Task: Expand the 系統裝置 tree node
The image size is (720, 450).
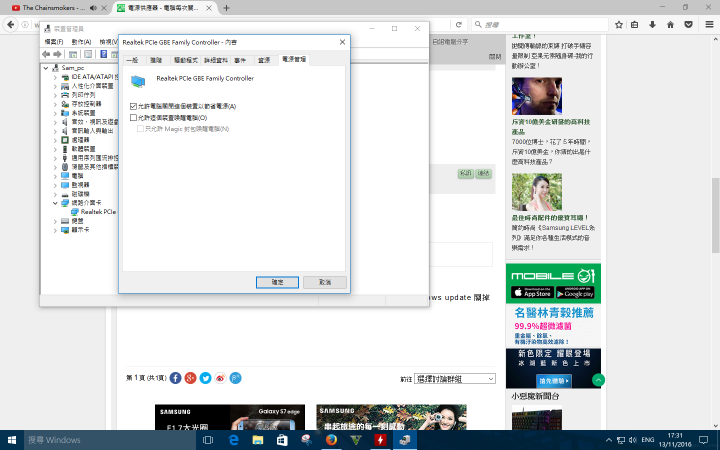Action: point(55,113)
